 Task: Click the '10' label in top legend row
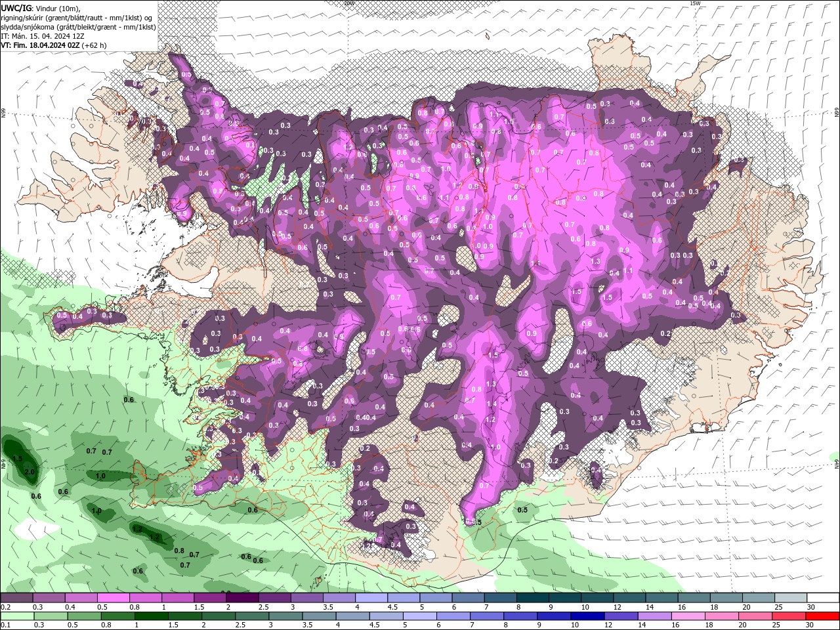click(585, 607)
